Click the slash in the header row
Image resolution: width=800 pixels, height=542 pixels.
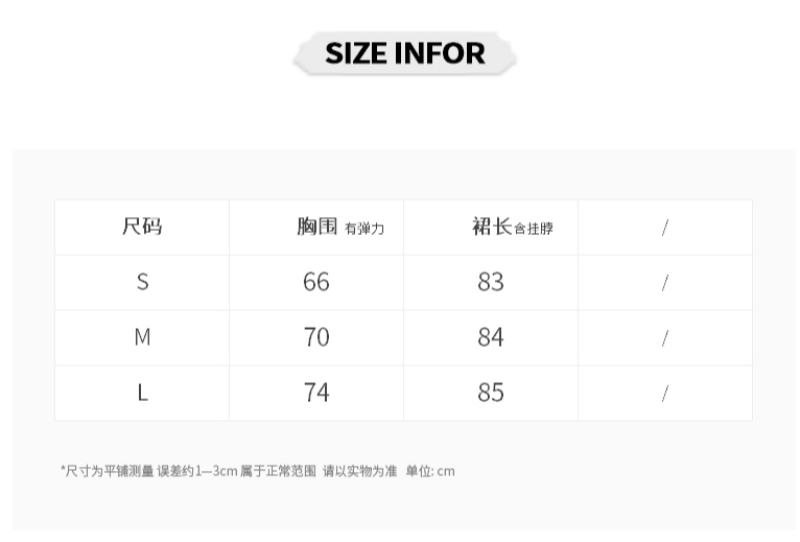click(665, 228)
